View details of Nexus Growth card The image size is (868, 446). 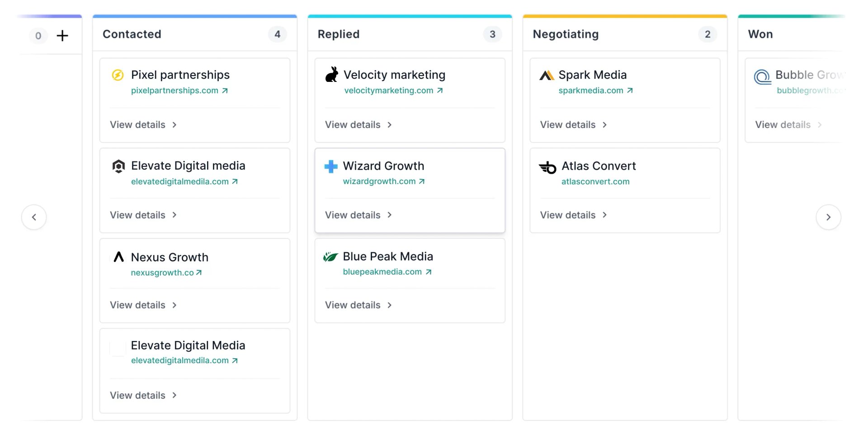143,305
